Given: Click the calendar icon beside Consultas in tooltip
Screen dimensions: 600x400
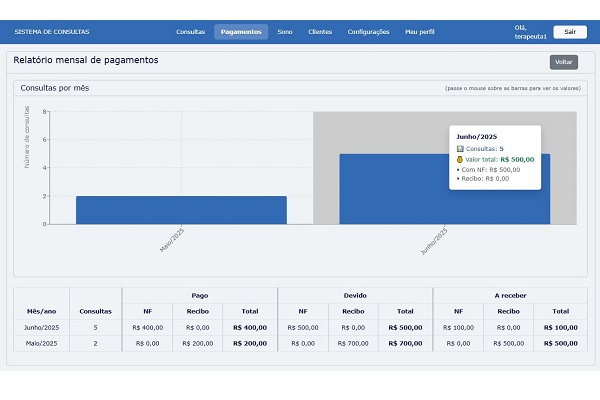Looking at the screenshot, I should [460, 148].
